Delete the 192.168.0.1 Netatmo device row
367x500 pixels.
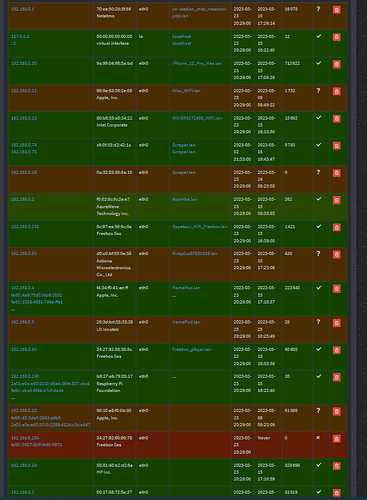click(337, 10)
